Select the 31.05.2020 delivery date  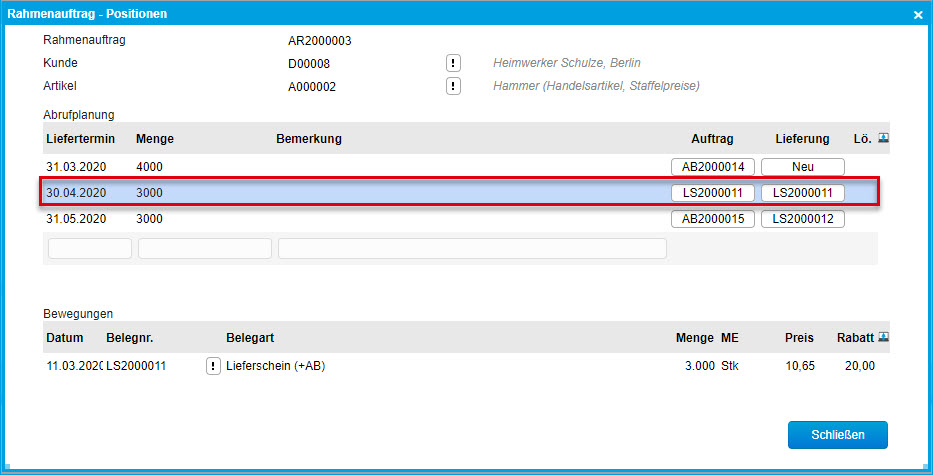[x=76, y=219]
